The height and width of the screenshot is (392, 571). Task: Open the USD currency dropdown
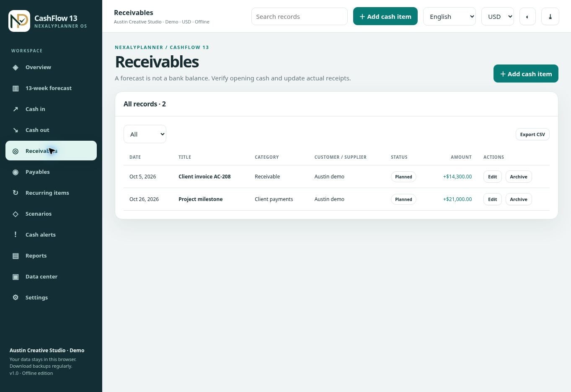[x=498, y=16]
